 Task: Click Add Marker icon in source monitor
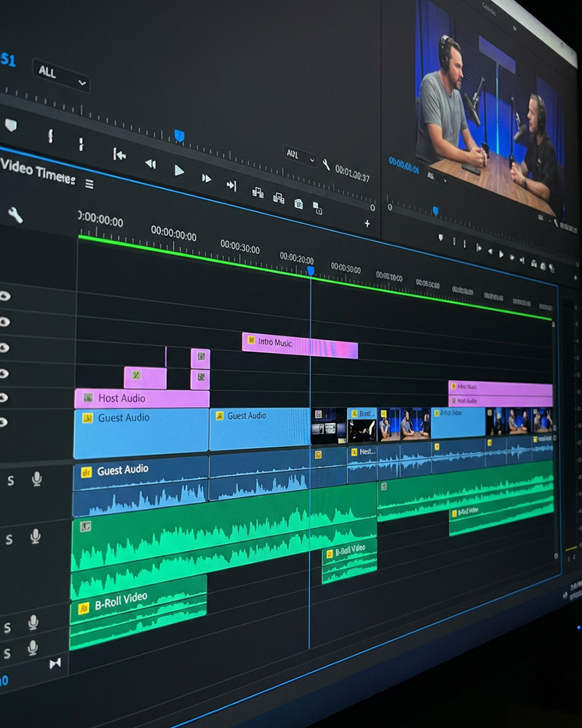[x=10, y=125]
